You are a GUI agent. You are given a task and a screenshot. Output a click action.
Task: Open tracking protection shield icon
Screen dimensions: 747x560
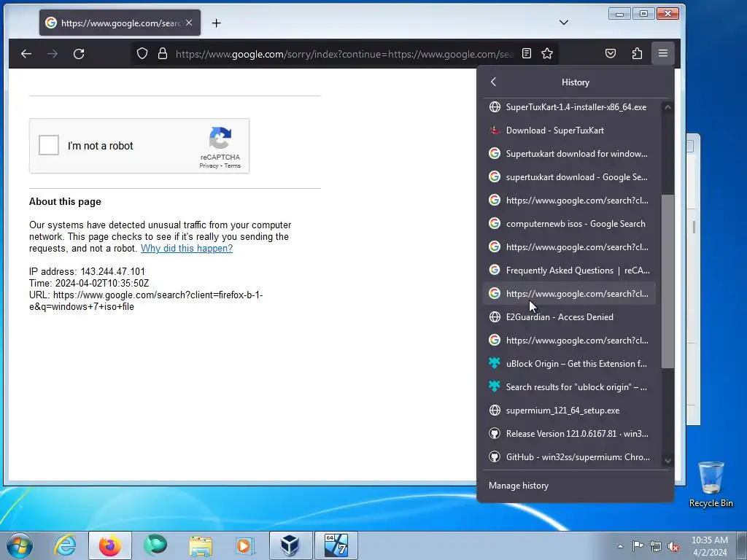142,53
